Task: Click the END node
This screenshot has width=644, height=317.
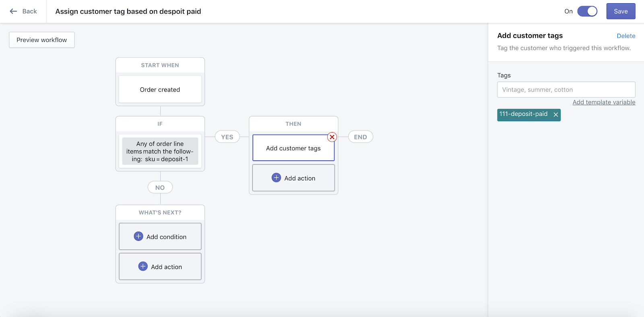Action: click(360, 137)
